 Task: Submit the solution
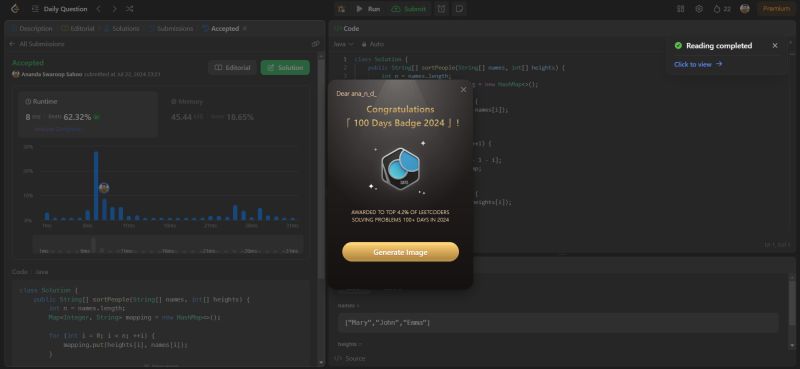click(409, 9)
